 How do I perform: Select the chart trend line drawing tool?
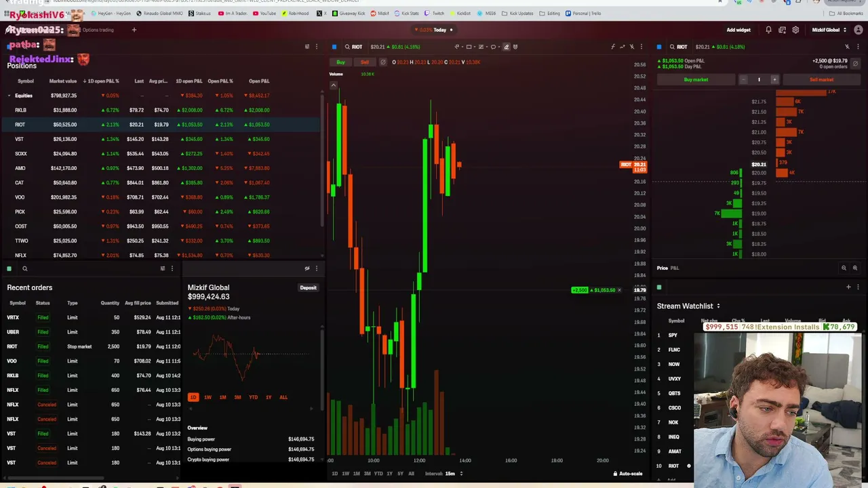(456, 47)
